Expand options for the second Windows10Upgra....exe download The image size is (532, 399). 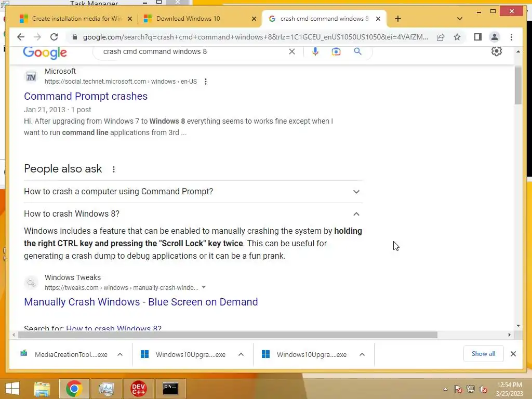pyautogui.click(x=362, y=354)
